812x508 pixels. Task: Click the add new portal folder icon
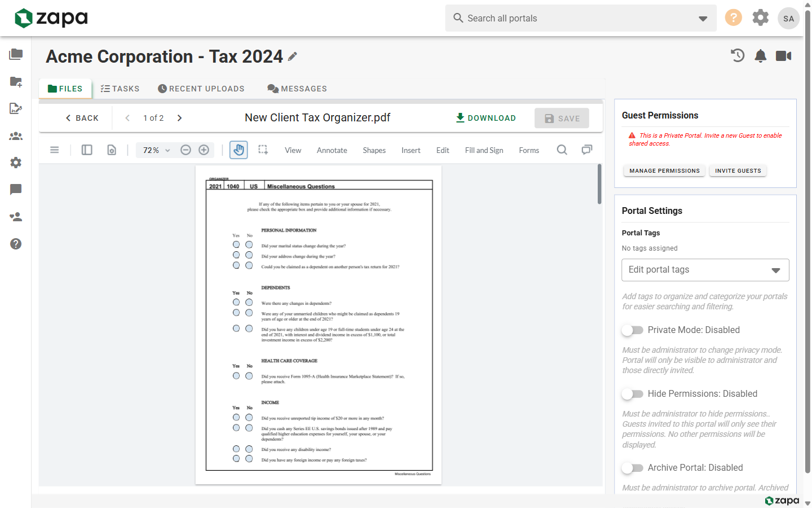16,81
